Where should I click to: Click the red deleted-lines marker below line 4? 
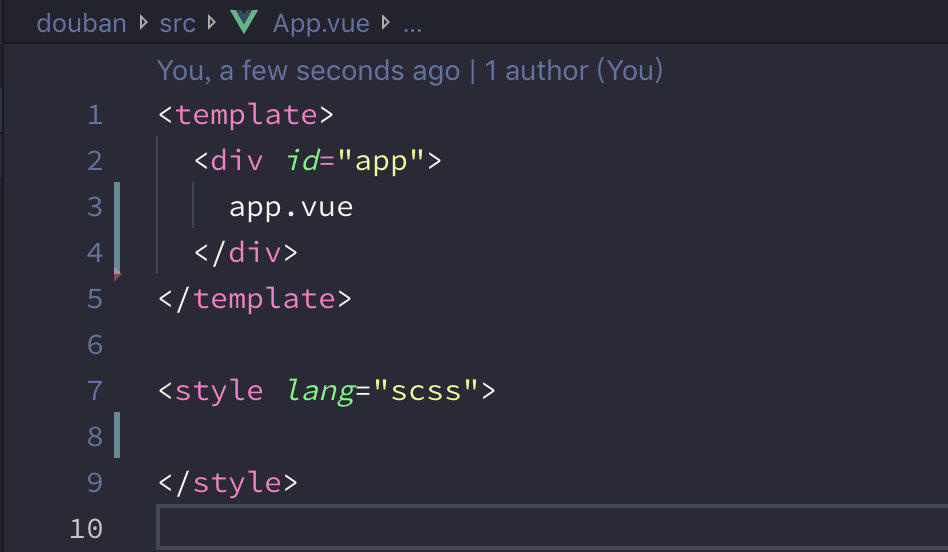[x=117, y=276]
